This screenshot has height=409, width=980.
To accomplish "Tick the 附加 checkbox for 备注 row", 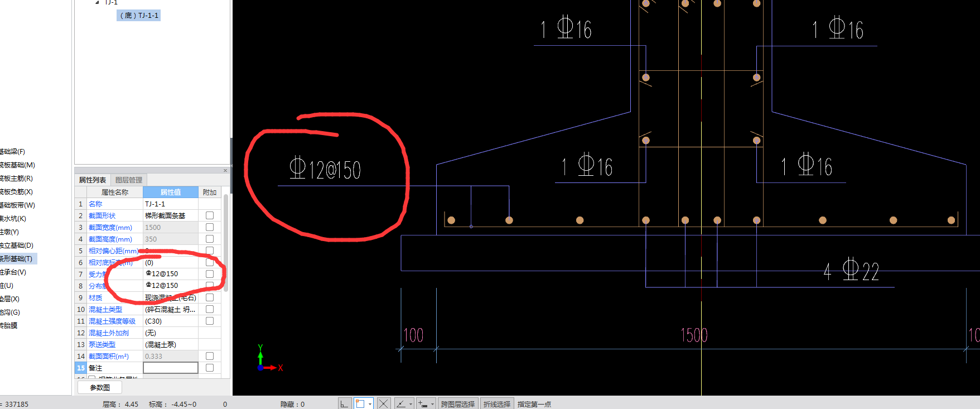I will [210, 368].
